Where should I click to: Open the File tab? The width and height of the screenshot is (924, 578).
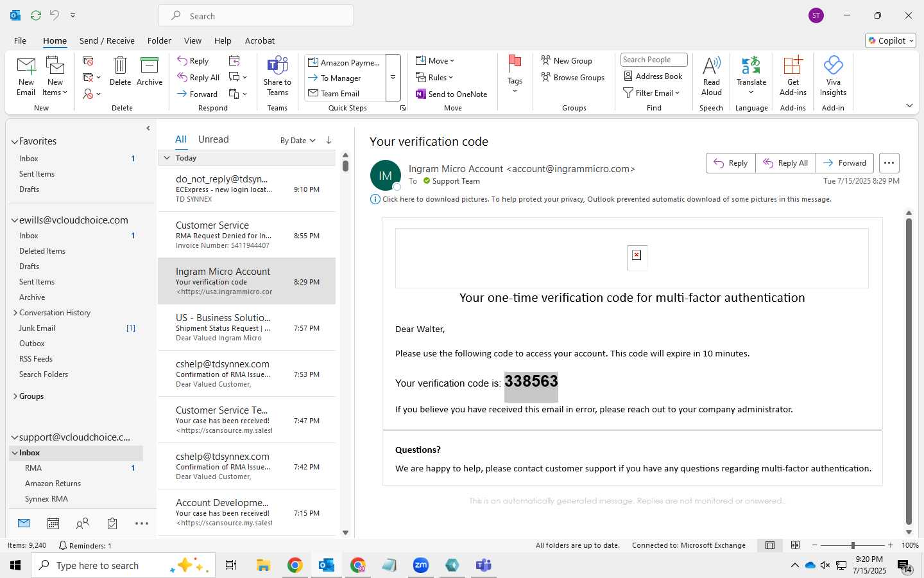[x=20, y=40]
